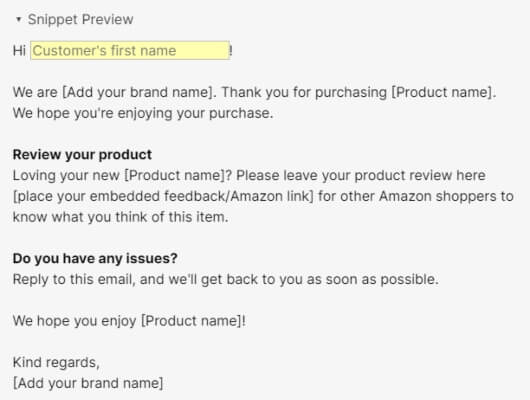This screenshot has width=530, height=400.
Task: Click the "Hi" greeting text
Action: [x=19, y=51]
